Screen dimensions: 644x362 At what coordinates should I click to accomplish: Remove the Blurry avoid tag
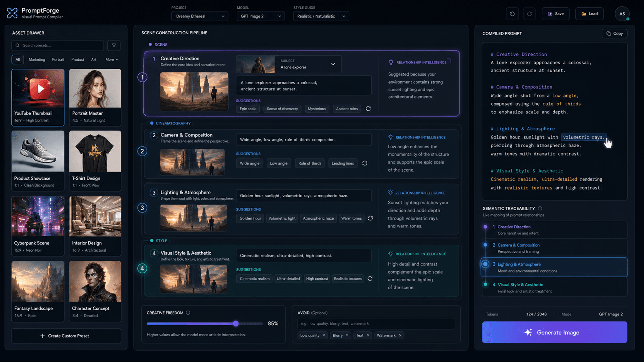pyautogui.click(x=347, y=335)
